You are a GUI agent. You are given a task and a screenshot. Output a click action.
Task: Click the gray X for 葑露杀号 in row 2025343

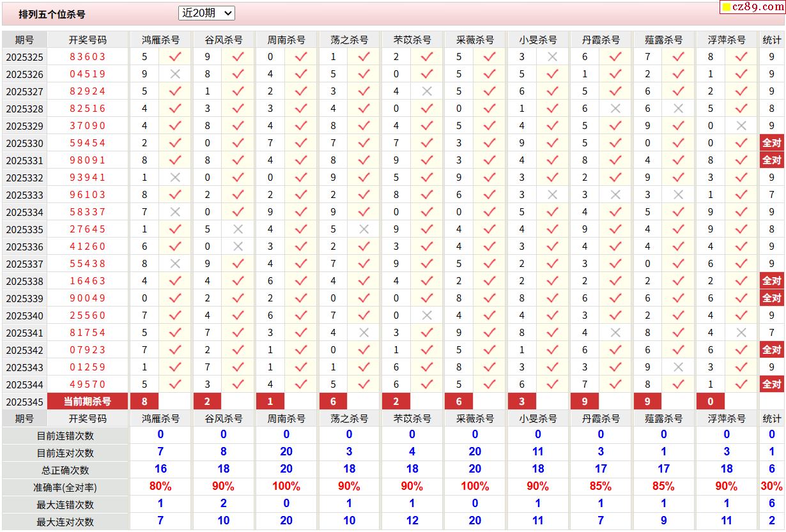[679, 367]
